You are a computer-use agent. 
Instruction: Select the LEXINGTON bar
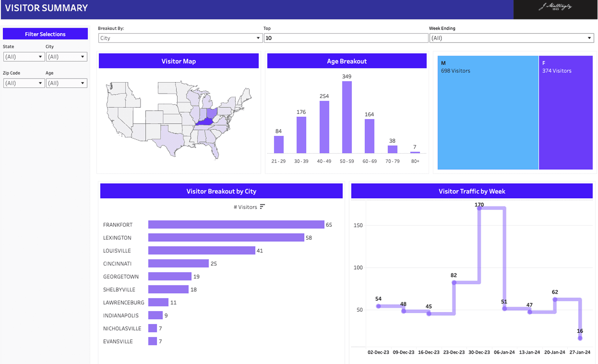[226, 237]
